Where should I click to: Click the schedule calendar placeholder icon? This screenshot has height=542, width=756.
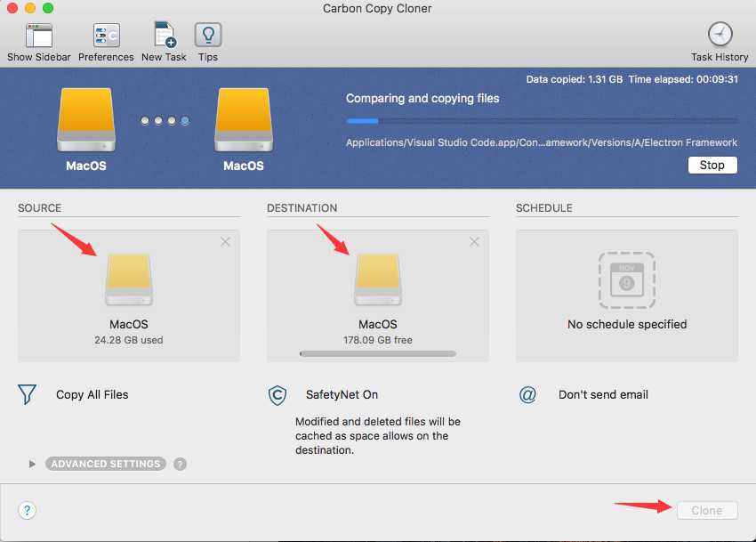pyautogui.click(x=627, y=280)
